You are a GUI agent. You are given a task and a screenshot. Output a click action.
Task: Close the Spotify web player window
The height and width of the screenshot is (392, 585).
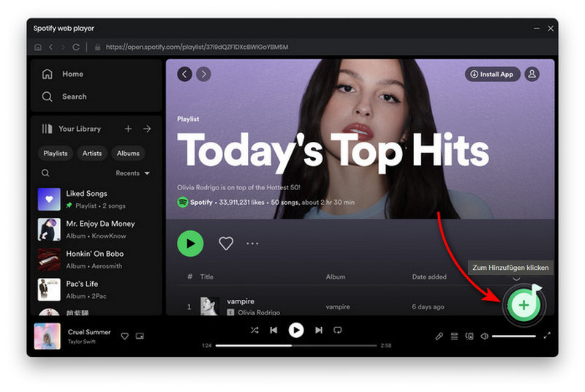point(551,29)
